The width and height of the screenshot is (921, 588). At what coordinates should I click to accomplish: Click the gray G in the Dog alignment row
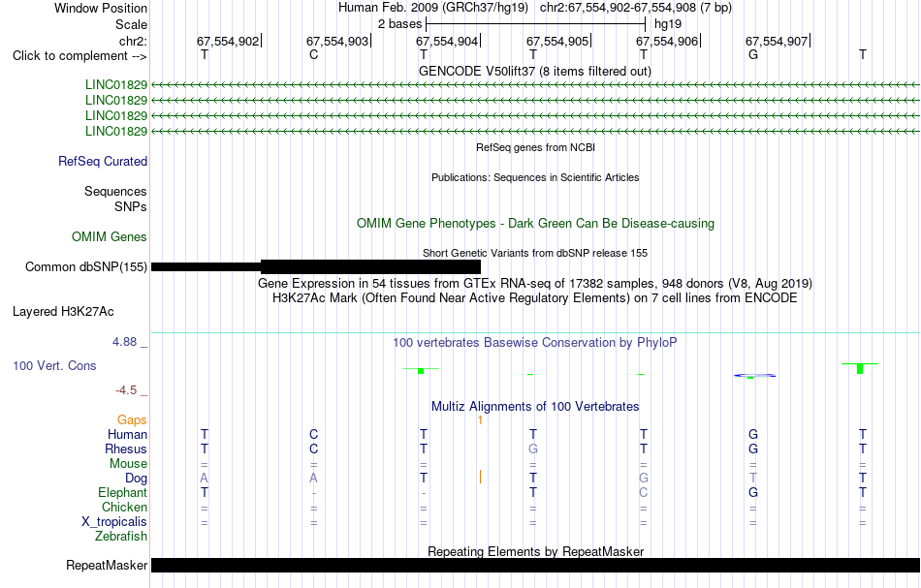643,478
